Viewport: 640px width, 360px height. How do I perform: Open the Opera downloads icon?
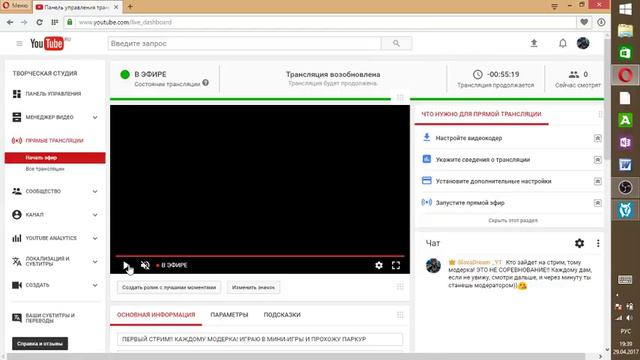point(601,22)
